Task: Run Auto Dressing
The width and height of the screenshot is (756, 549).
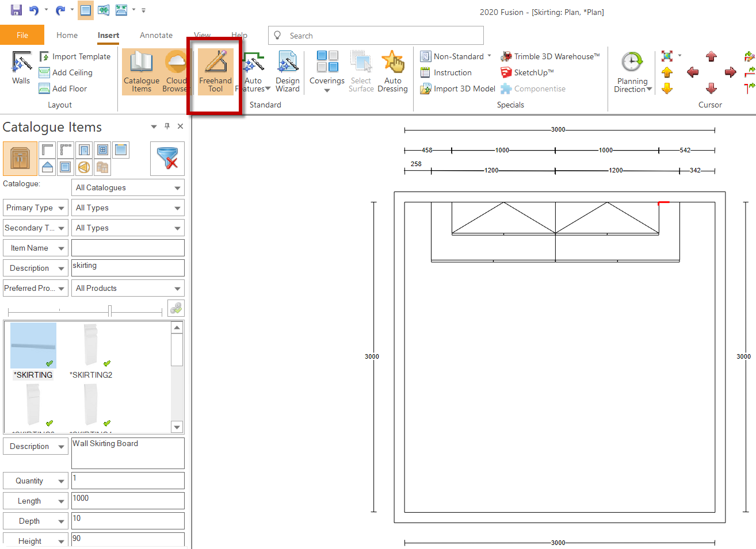Action: (x=393, y=71)
